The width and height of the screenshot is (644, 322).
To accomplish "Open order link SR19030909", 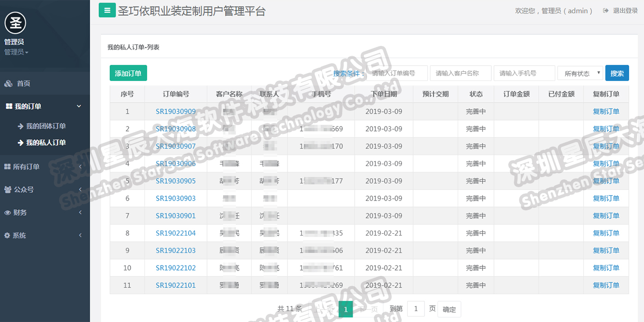I will tap(176, 111).
